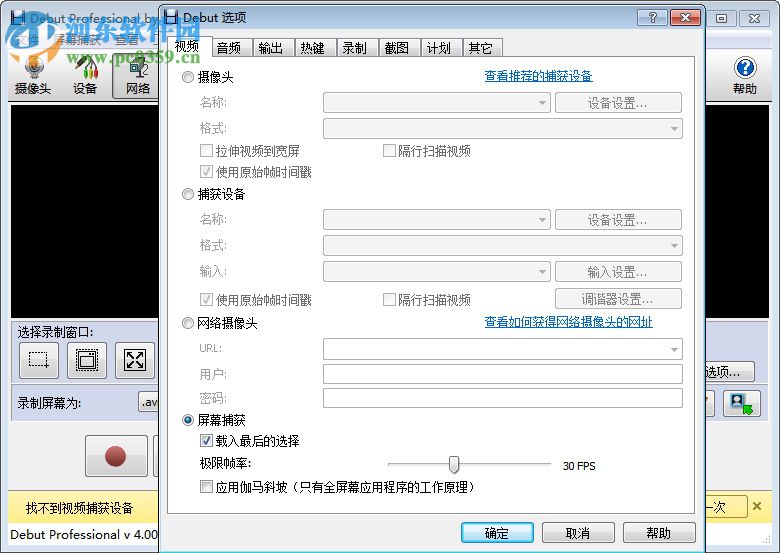Screen dimensions: 780x553
Task: Toggle capture device 使用原始帧时间戳 checkbox
Action: click(x=206, y=299)
